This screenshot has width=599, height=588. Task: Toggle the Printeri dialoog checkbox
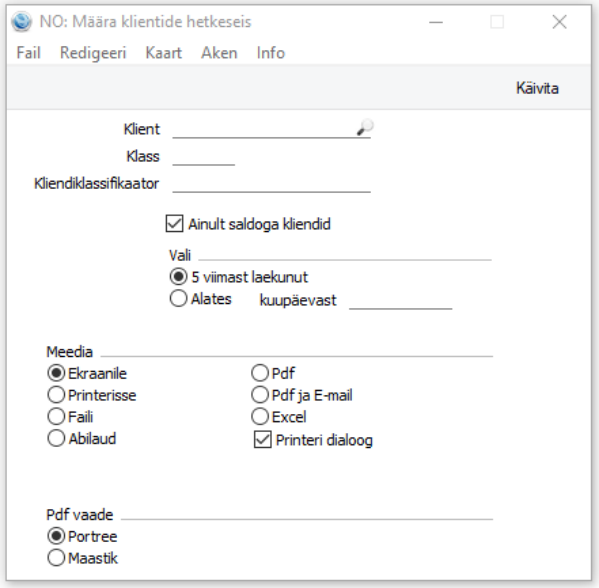262,440
